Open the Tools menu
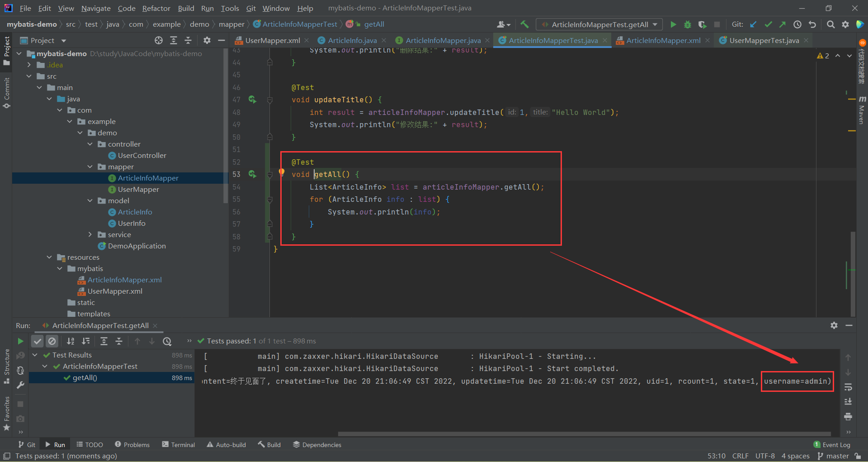This screenshot has height=462, width=868. coord(230,8)
